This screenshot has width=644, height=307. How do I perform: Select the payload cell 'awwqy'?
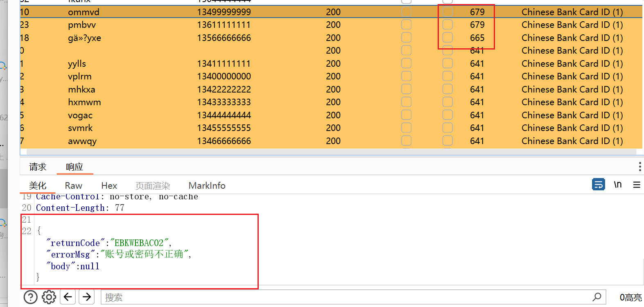click(82, 142)
